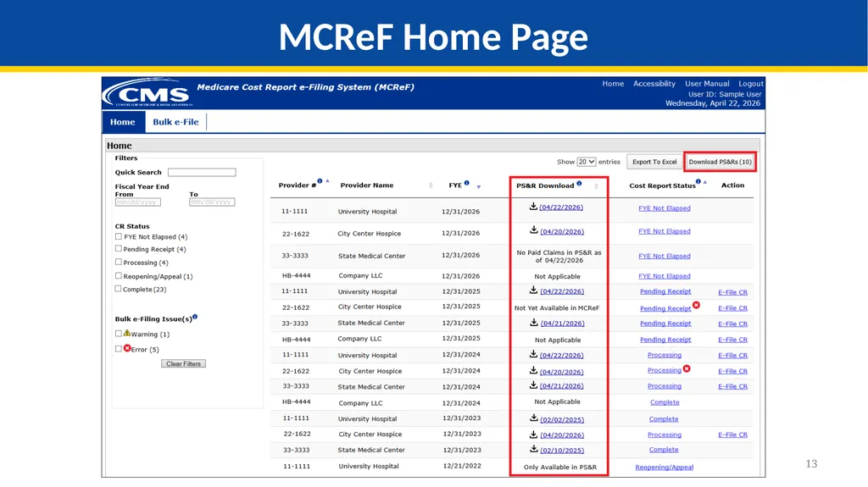Open E-File CR for Company LLC 12/31/2025
Viewport: 868px width, 487px height.
732,340
